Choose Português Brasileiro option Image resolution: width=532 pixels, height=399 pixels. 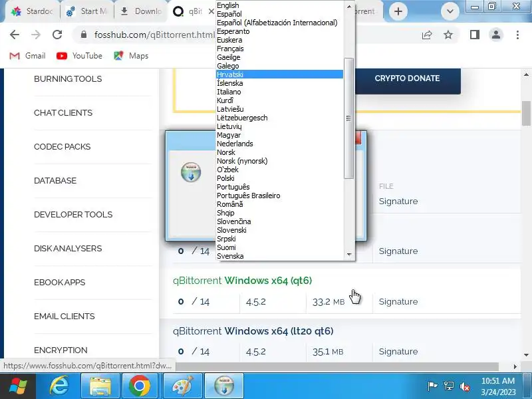click(x=279, y=196)
